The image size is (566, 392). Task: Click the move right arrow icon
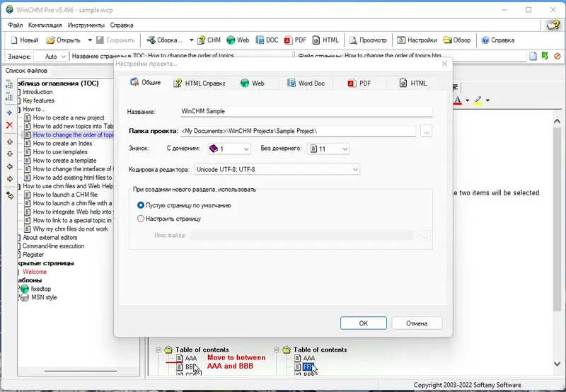pos(10,179)
